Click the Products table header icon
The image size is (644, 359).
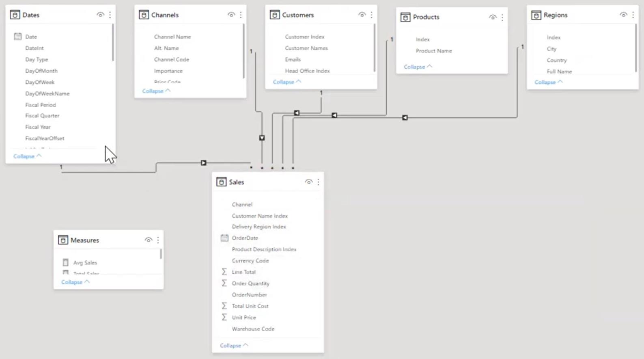(x=405, y=17)
